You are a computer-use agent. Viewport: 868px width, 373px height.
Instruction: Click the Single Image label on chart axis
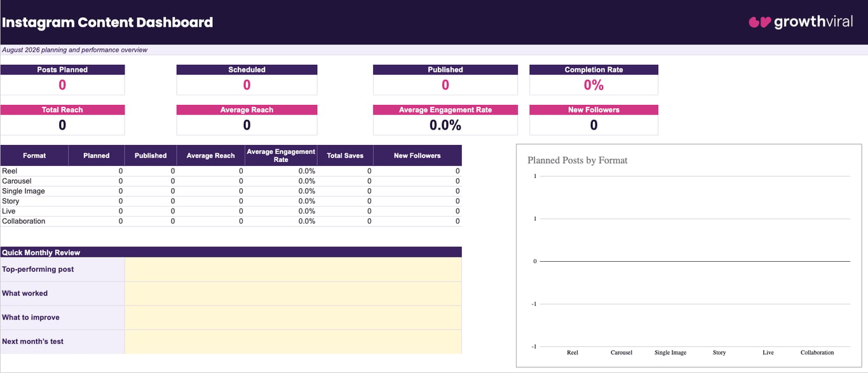(x=670, y=352)
